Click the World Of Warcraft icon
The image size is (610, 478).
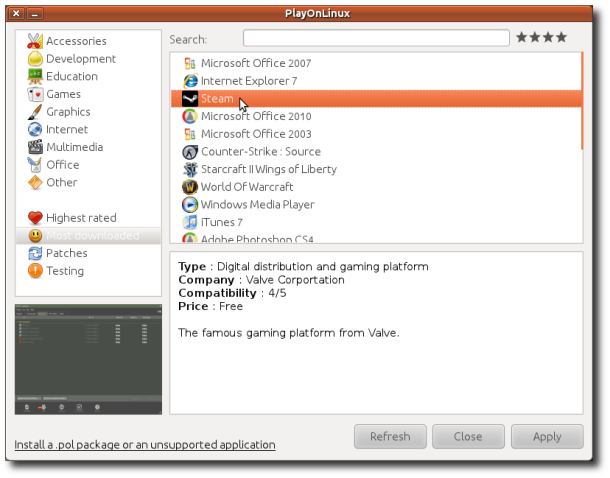coord(190,187)
